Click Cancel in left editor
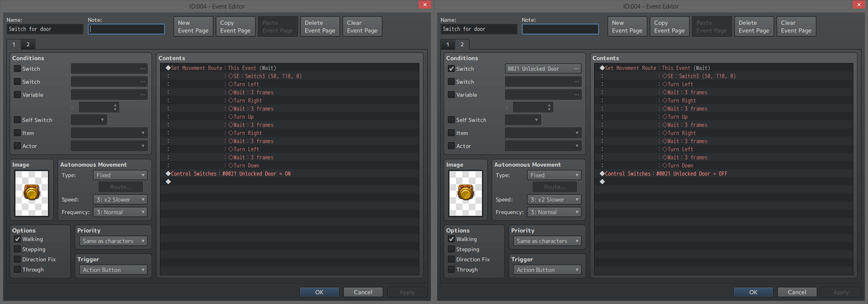Image resolution: width=868 pixels, height=304 pixels. (x=363, y=292)
